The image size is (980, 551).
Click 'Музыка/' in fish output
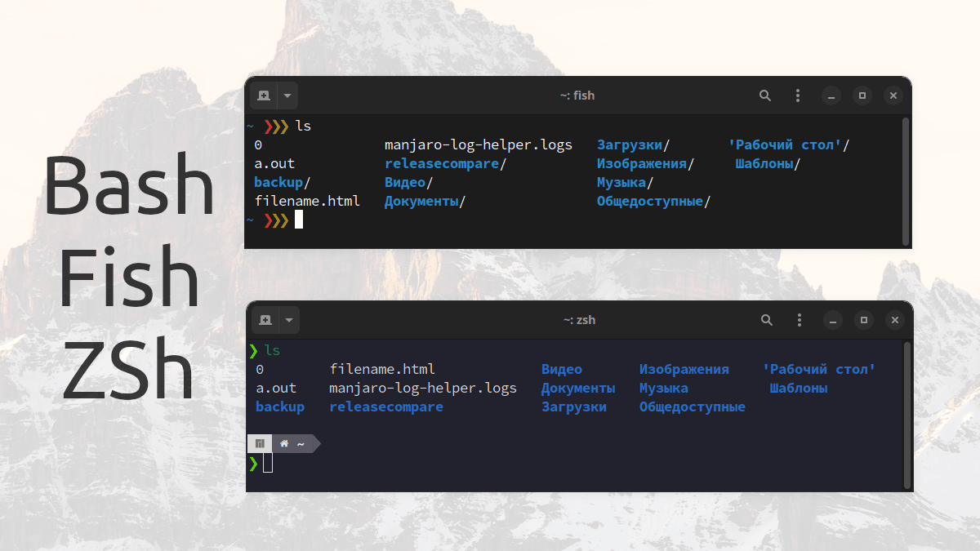point(626,183)
